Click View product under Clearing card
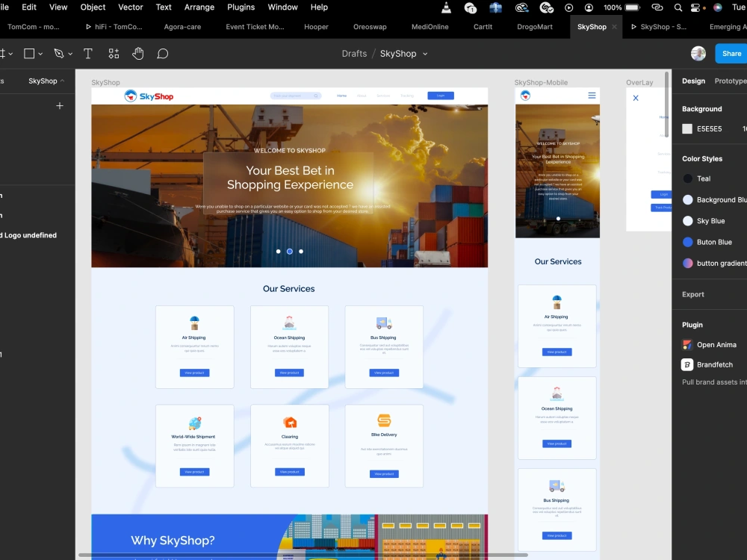 tap(290, 472)
